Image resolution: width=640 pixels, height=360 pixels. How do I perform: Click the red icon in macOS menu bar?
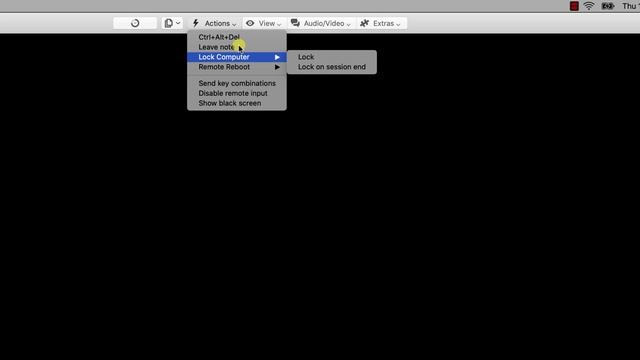click(574, 6)
